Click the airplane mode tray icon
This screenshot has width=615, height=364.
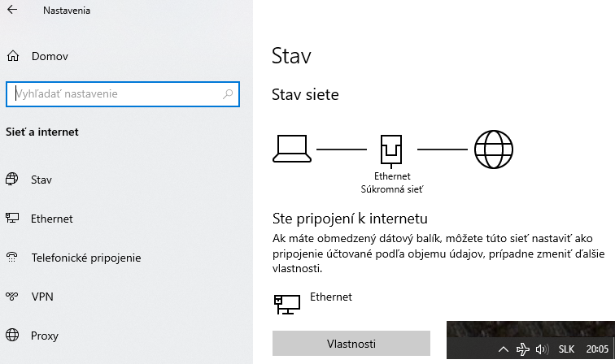(x=523, y=349)
